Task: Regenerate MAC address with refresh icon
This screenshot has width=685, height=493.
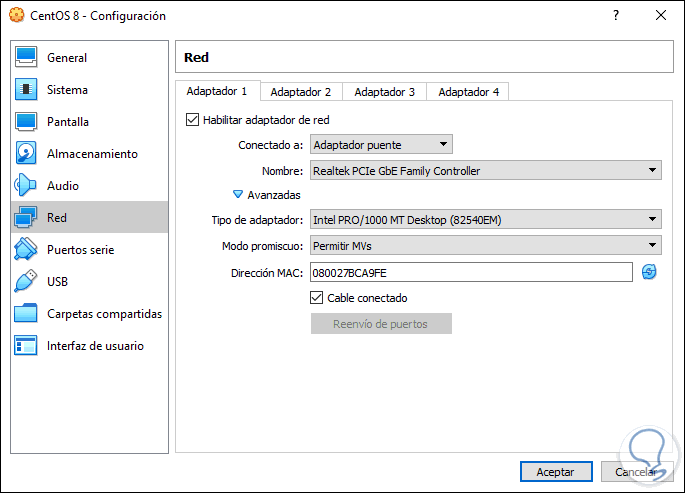Action: (x=650, y=272)
